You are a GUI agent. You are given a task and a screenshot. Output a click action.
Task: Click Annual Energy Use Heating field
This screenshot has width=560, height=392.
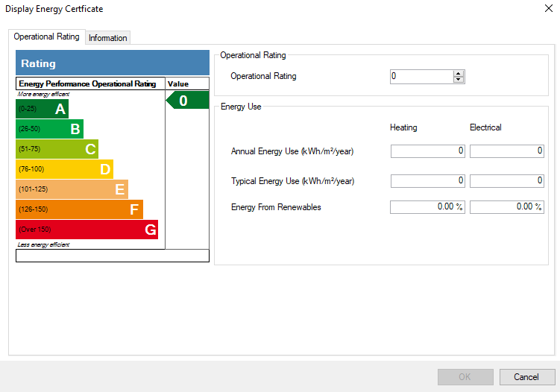[x=427, y=151]
